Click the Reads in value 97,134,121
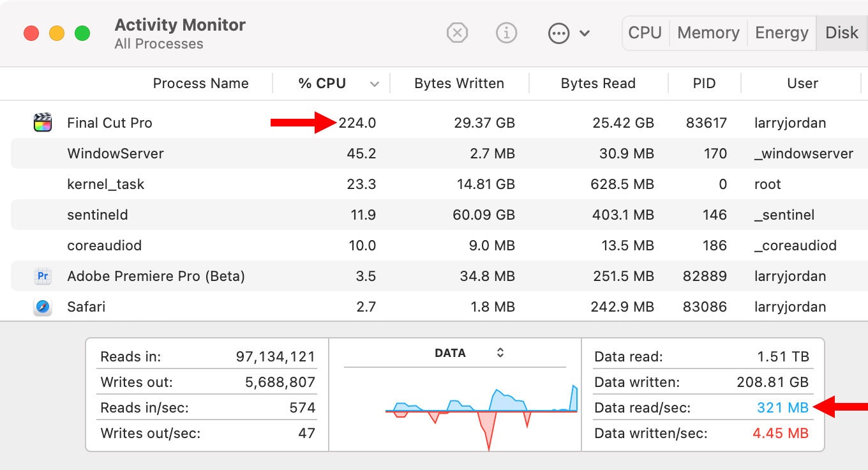This screenshot has width=868, height=470. pos(276,357)
